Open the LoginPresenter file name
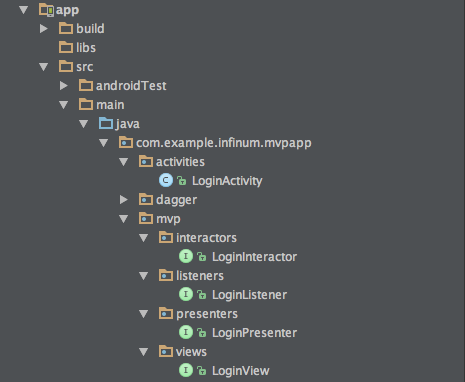 pyautogui.click(x=255, y=333)
